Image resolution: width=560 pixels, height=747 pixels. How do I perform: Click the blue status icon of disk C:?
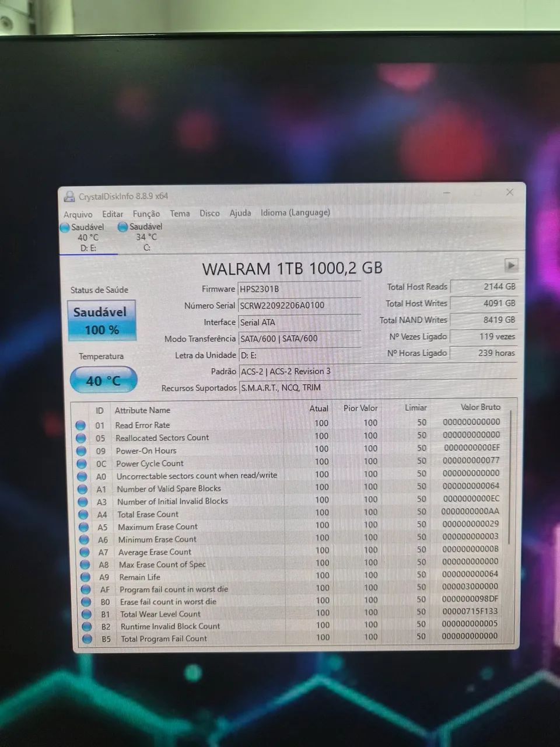(x=123, y=226)
